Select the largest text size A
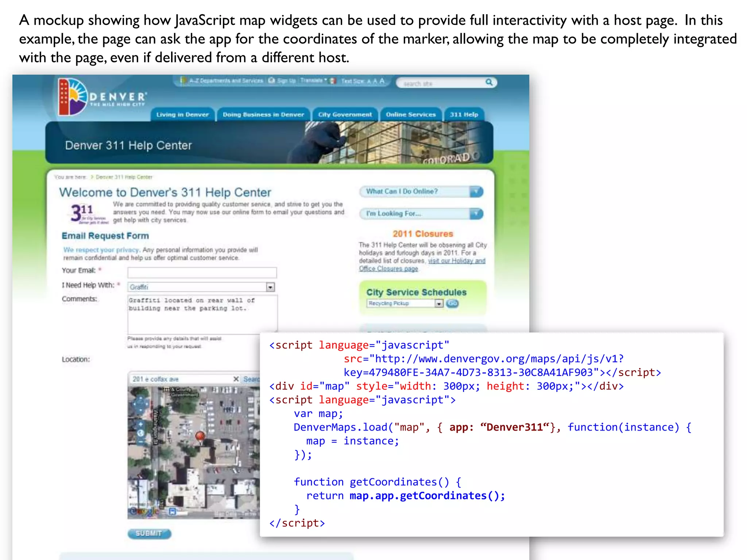 [x=382, y=81]
